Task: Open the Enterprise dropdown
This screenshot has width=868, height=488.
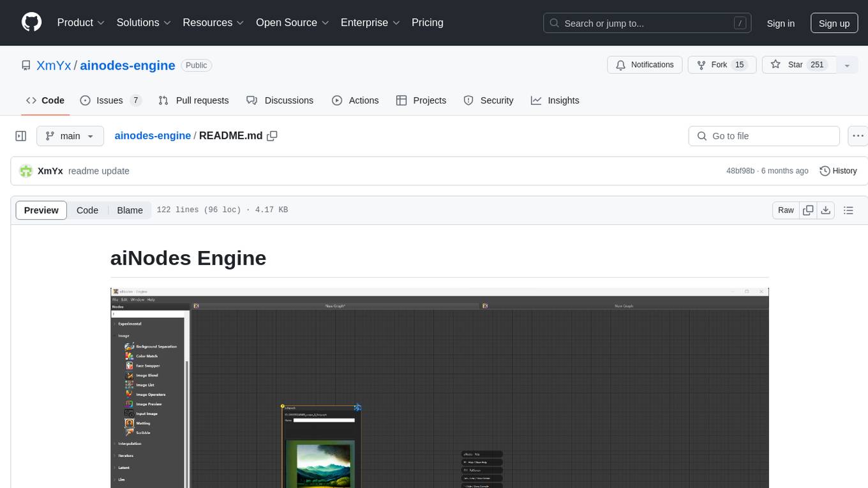Action: click(x=370, y=22)
